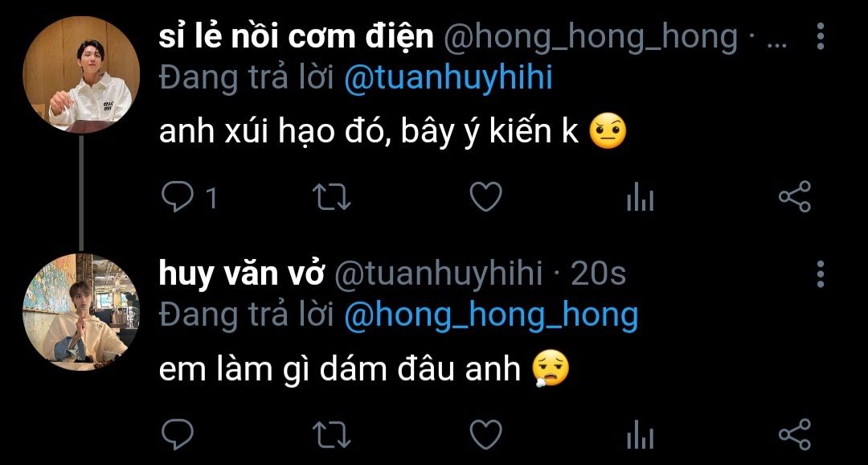Open the @tuanhuyhihi mention link
Viewport: 868px width, 465px height.
point(448,79)
